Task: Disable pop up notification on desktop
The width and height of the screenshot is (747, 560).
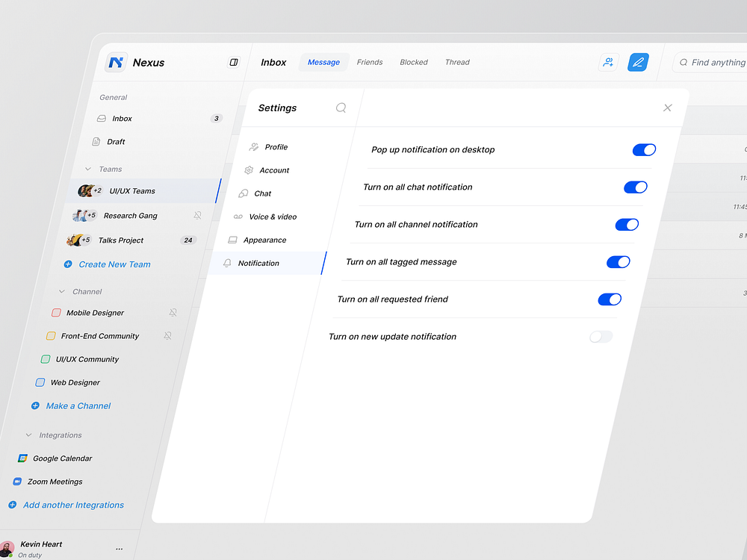Action: point(644,149)
